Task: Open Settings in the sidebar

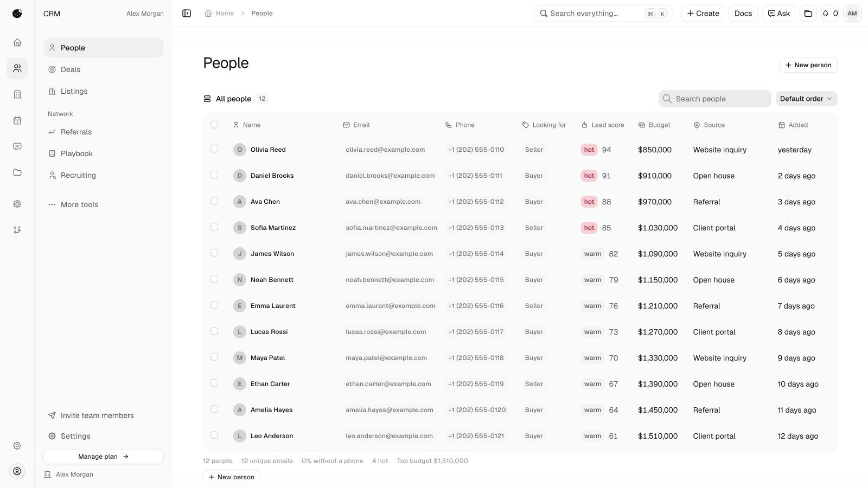Action: coord(104,436)
